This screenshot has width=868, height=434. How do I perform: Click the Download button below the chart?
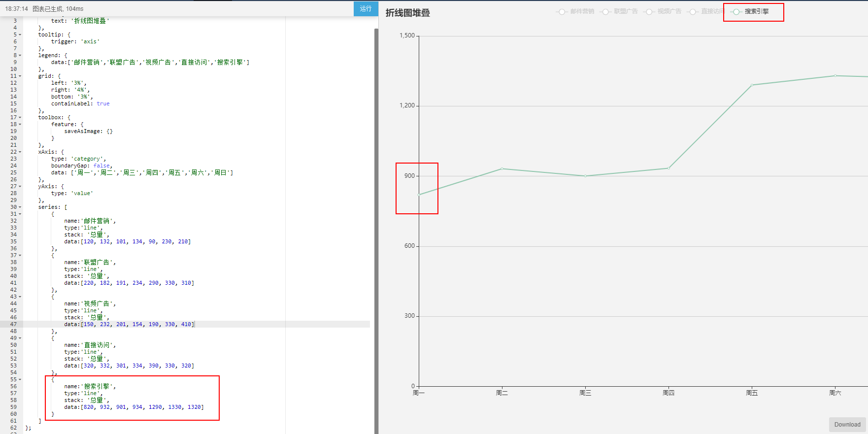coord(847,425)
